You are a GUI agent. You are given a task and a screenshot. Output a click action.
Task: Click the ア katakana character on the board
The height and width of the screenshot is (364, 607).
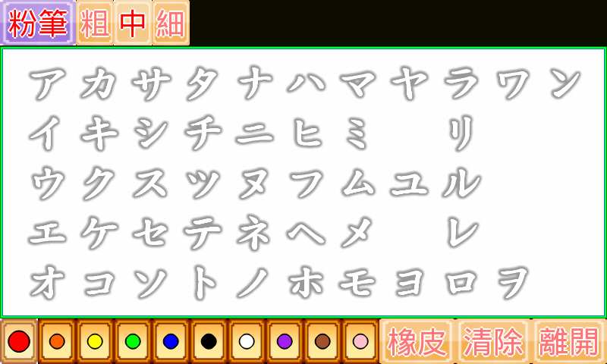48,83
